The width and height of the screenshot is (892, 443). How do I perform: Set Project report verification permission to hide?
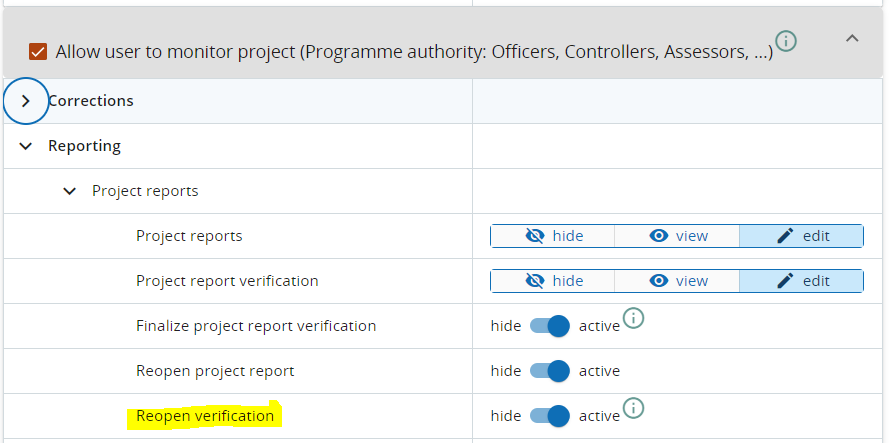click(x=553, y=281)
